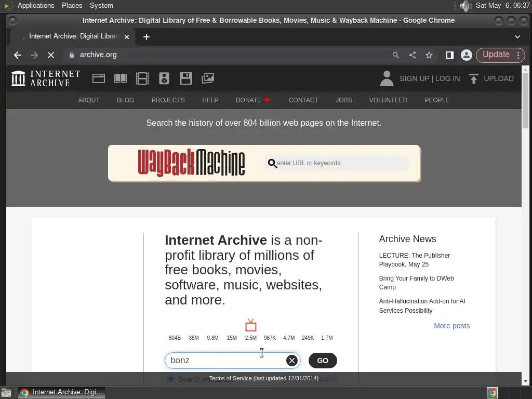Open 'LECTURE: The Publisher Playbook' news post
The width and height of the screenshot is (532, 399).
[414, 260]
